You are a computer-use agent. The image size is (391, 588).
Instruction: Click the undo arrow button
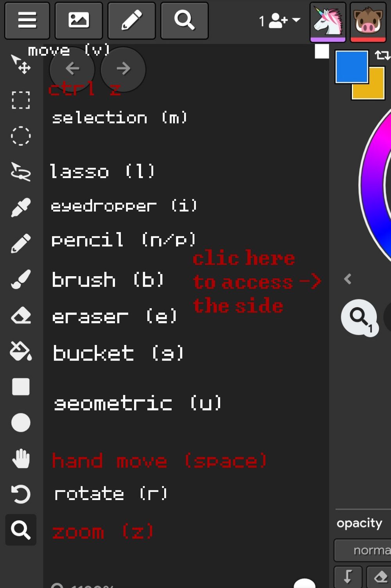(72, 69)
